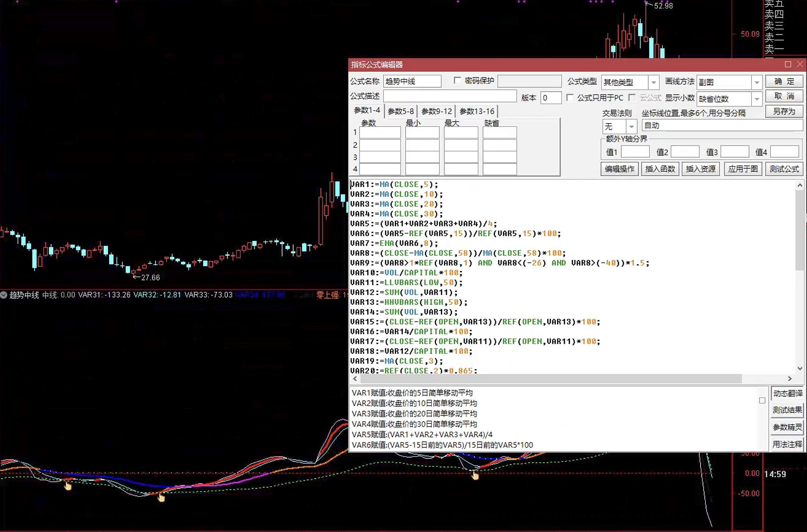Click the 版本 number field

pyautogui.click(x=551, y=98)
